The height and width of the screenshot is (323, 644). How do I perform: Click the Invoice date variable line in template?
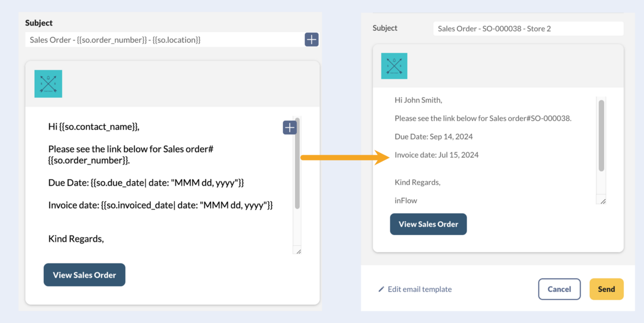pos(160,205)
